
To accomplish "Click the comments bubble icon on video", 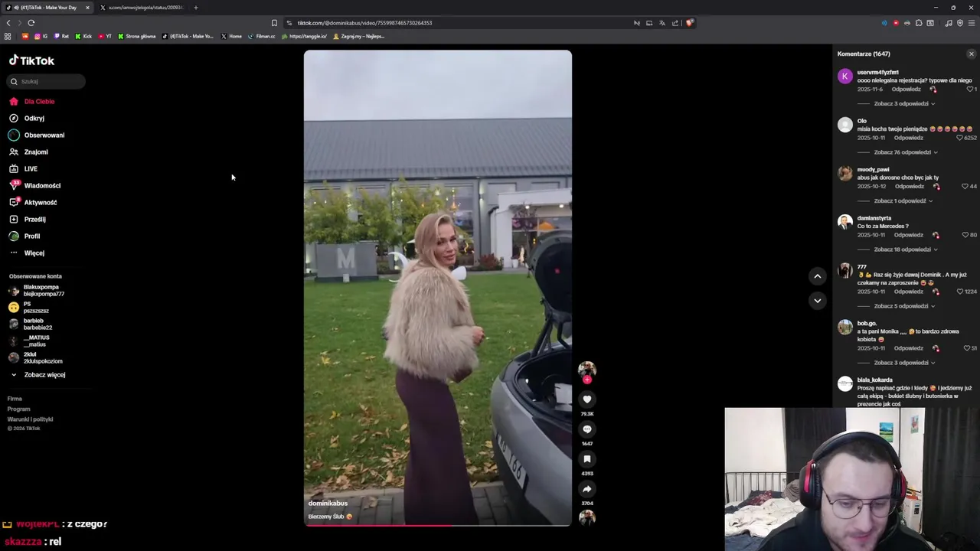I will [587, 429].
